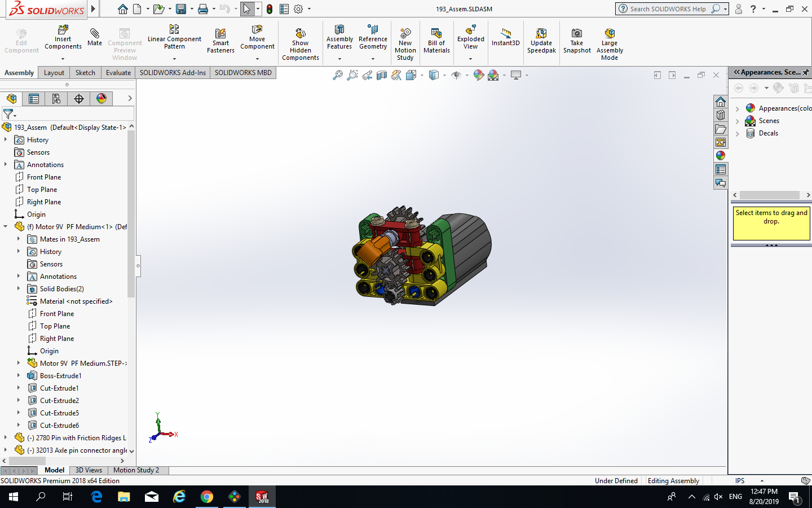The width and height of the screenshot is (812, 508).
Task: Open Bill of Materials tool
Action: tap(436, 41)
